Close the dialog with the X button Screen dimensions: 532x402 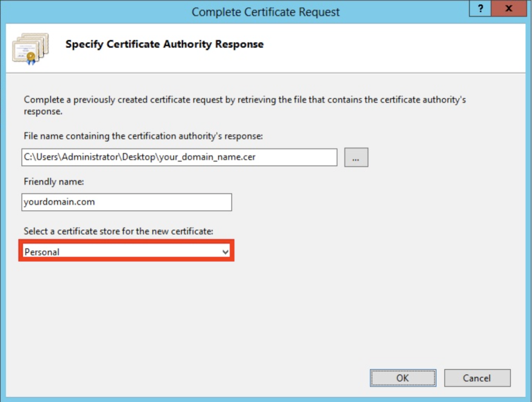(508, 9)
